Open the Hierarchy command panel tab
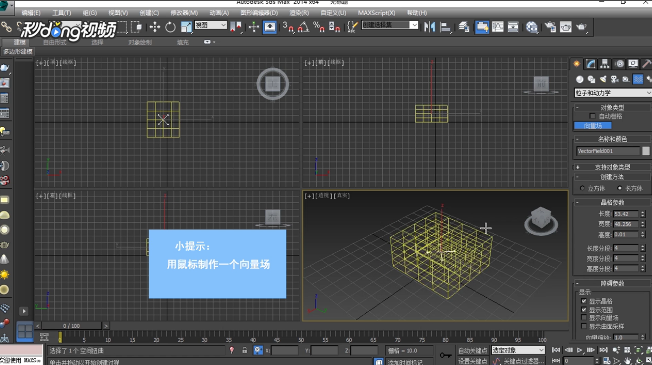The height and width of the screenshot is (365, 652). [605, 64]
